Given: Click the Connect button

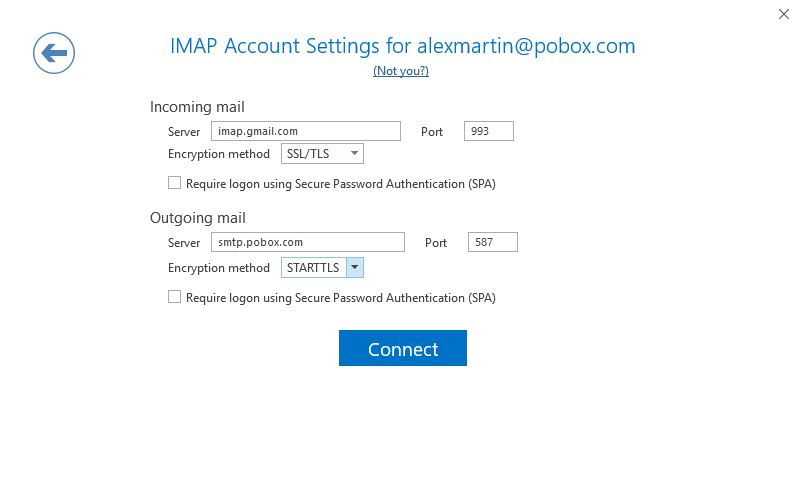Looking at the screenshot, I should (x=403, y=348).
